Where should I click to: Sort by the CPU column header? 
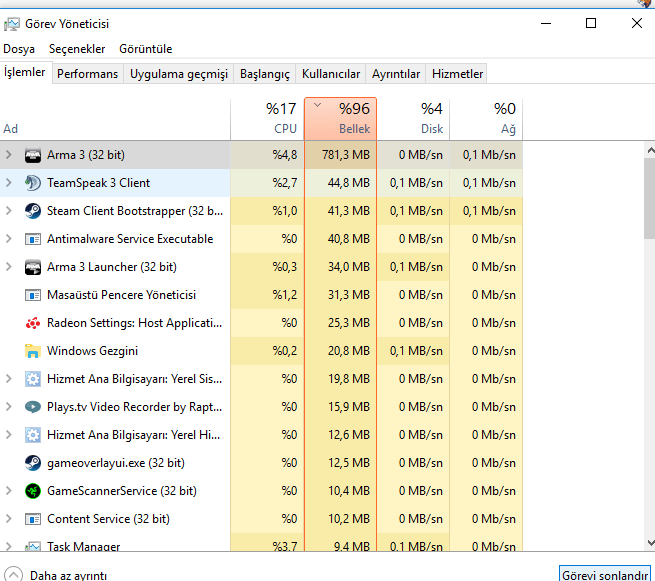coord(267,119)
